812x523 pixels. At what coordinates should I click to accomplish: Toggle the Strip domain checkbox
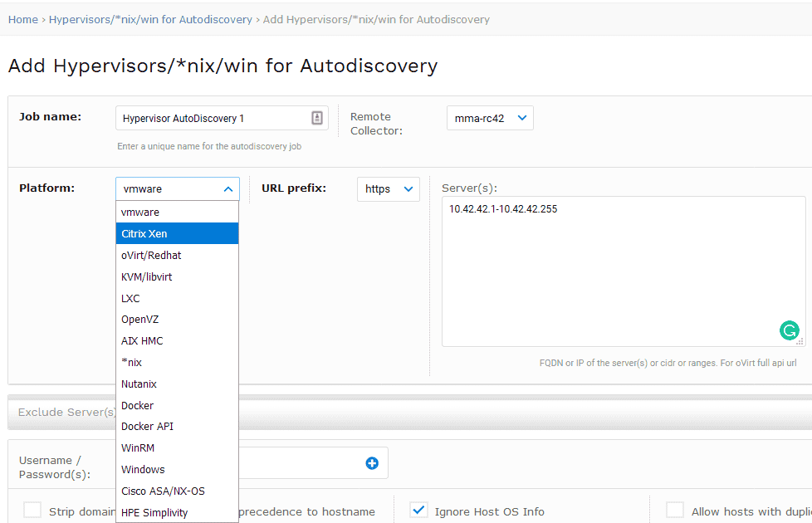tap(32, 510)
